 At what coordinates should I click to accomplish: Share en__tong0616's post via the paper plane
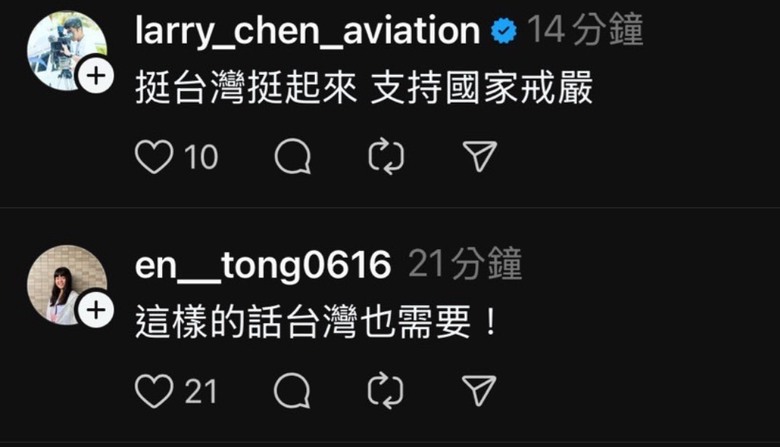[x=479, y=391]
